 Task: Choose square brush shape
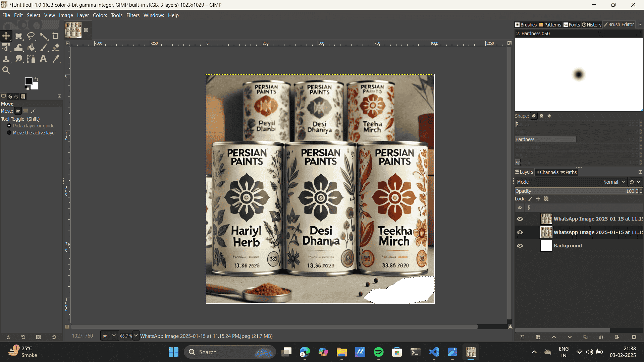click(x=541, y=116)
